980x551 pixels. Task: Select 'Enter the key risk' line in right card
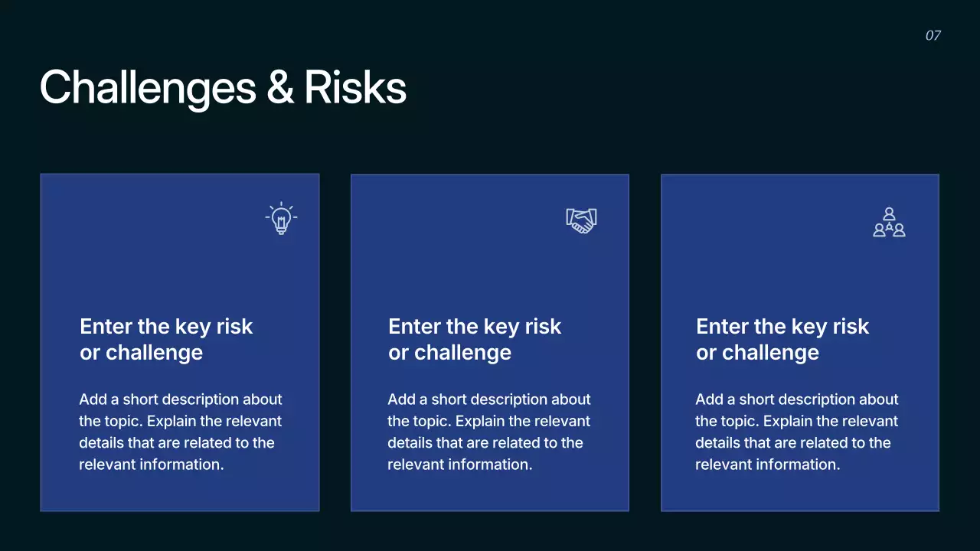(x=782, y=327)
